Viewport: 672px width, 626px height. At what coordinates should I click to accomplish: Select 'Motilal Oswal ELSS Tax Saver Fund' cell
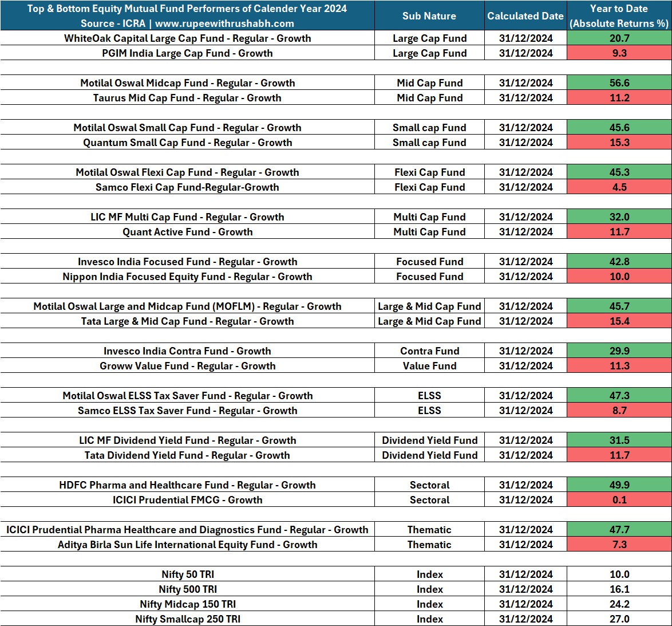(187, 395)
